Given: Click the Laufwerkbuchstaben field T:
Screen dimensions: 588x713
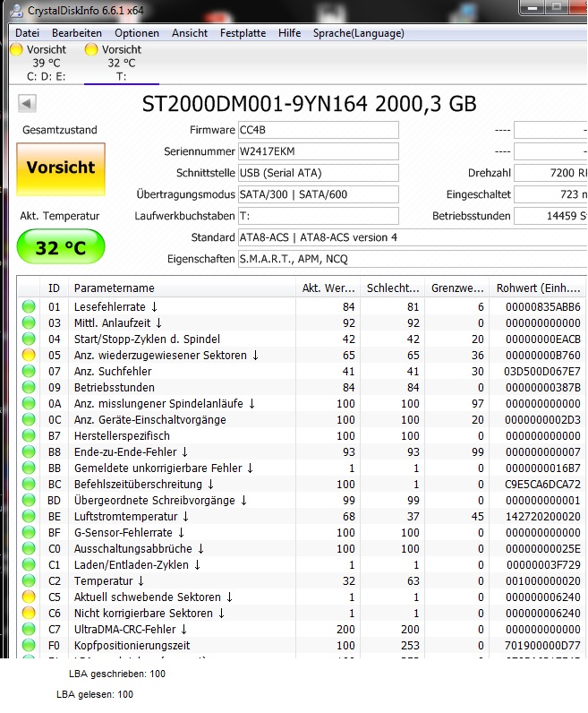Looking at the screenshot, I should tap(319, 216).
